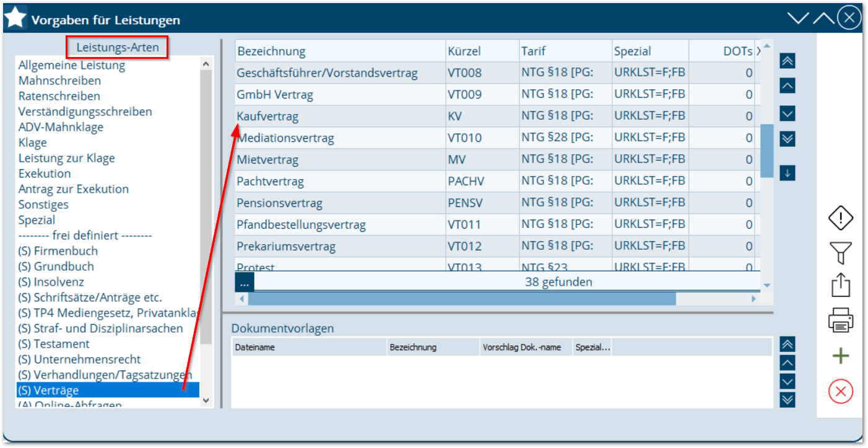Click the single down-arrow button beside table
This screenshot has width=868, height=448.
point(788,173)
